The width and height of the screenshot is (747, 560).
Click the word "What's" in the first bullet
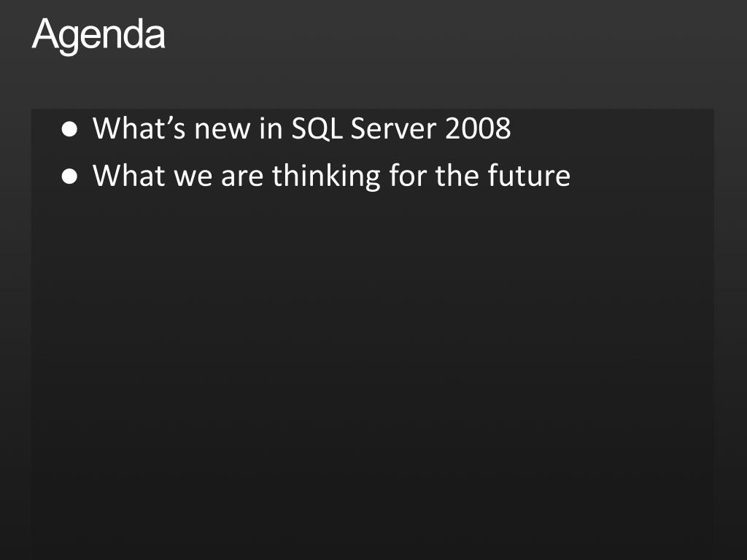[139, 128]
